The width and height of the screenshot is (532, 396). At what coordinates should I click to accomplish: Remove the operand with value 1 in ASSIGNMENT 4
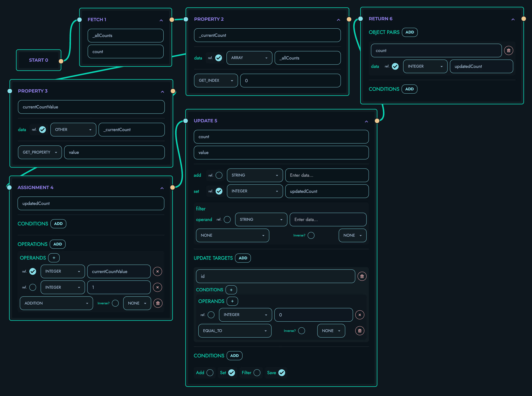[x=158, y=287]
